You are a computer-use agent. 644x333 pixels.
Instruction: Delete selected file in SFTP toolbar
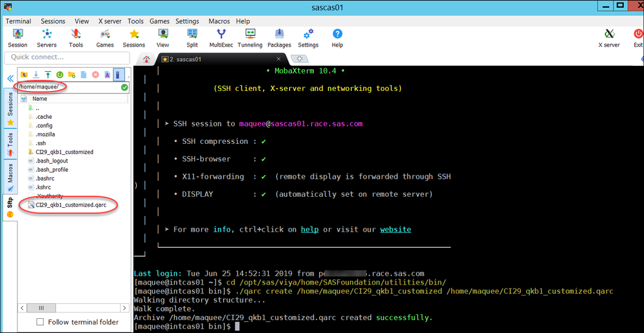click(x=95, y=75)
